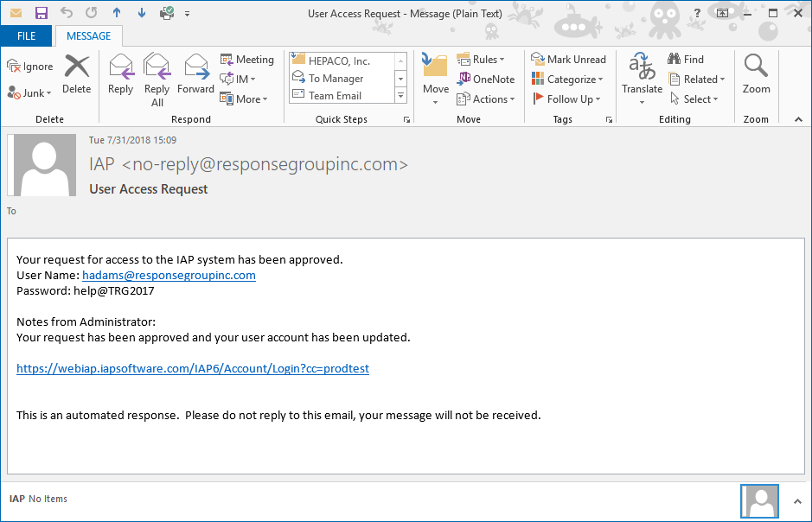Select the To Manager quick step
The height and width of the screenshot is (522, 812).
point(336,79)
